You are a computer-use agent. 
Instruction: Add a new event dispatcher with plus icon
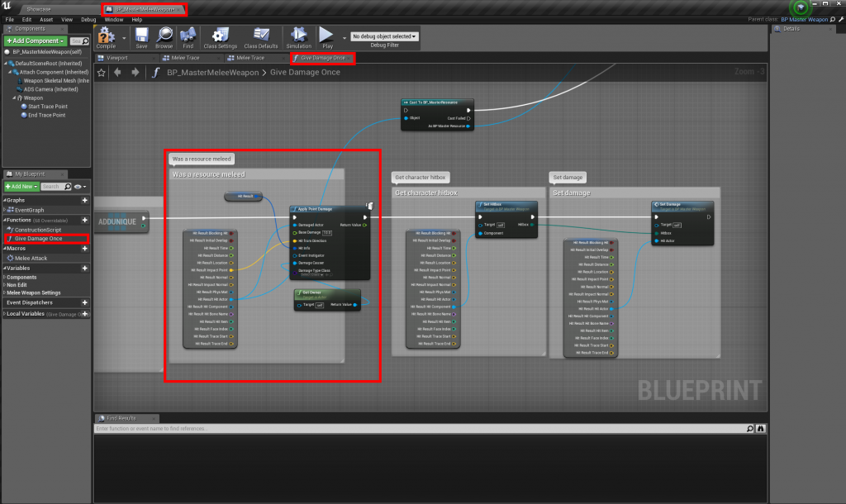pos(85,302)
